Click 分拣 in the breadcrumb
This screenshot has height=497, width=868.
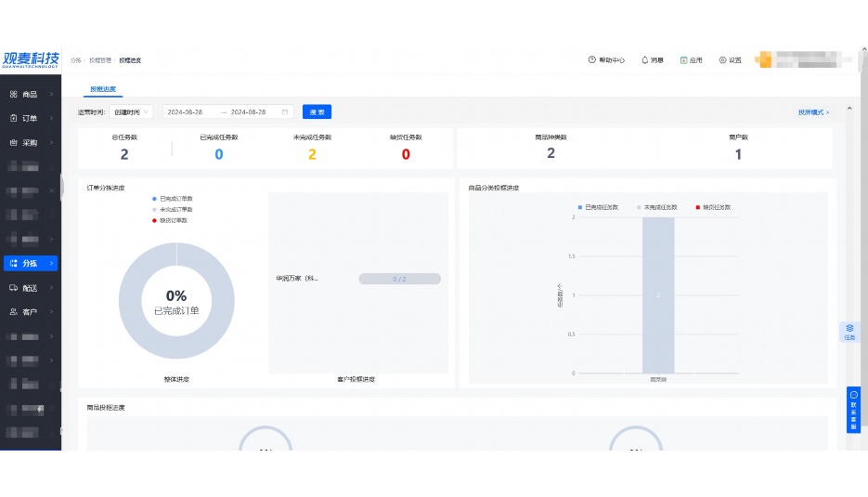[x=76, y=60]
